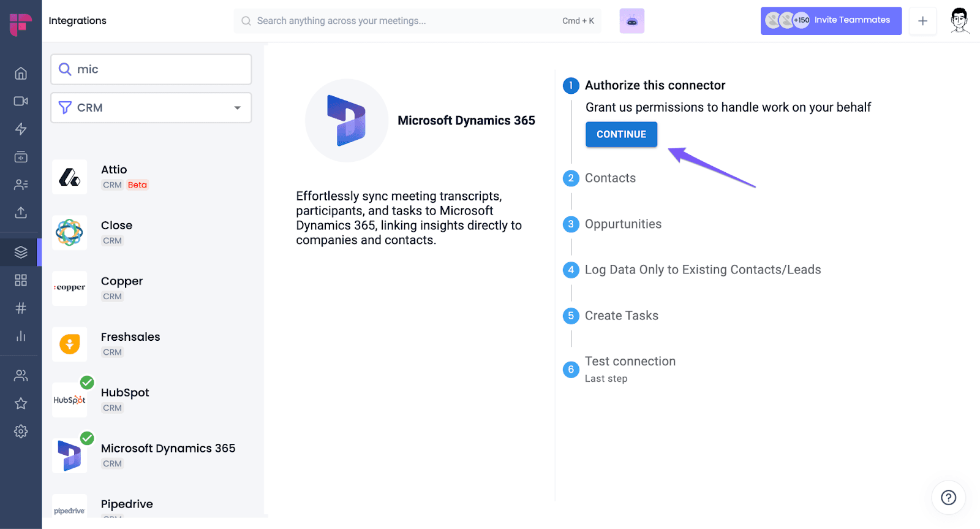Open step 6 Test connection

(630, 361)
